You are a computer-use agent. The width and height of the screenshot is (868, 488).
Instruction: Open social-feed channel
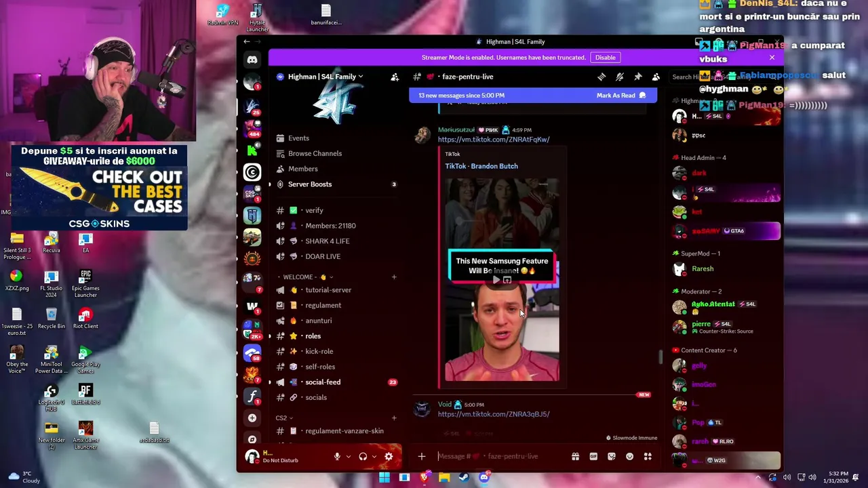point(323,382)
